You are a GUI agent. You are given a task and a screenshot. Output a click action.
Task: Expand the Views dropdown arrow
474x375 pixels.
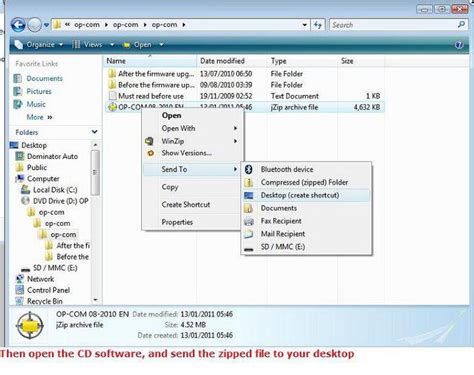[x=112, y=45]
